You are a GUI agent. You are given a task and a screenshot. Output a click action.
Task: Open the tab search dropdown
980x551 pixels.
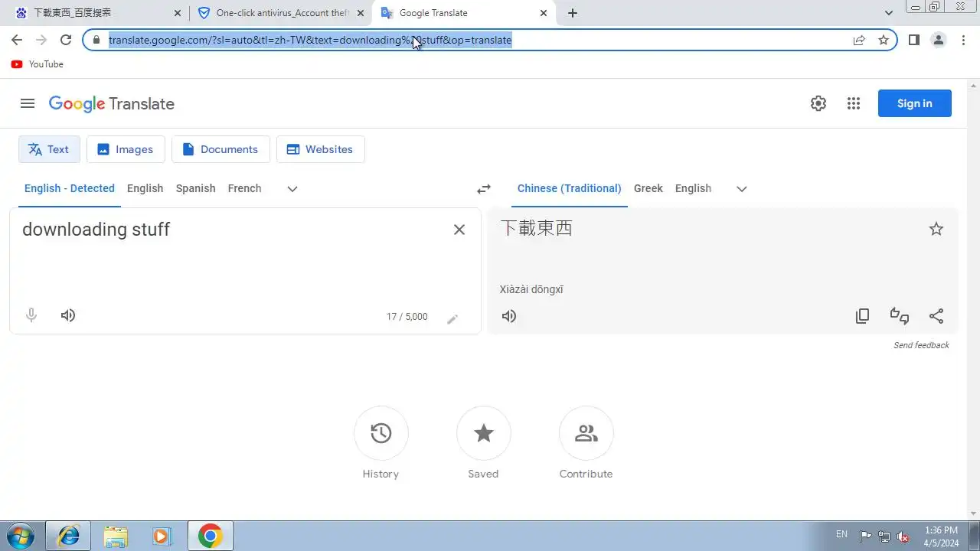pos(889,13)
